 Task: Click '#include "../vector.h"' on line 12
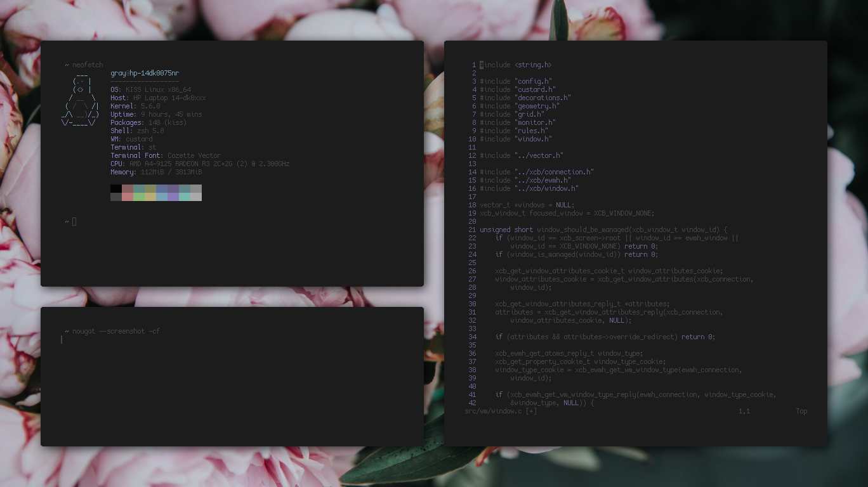pyautogui.click(x=522, y=155)
